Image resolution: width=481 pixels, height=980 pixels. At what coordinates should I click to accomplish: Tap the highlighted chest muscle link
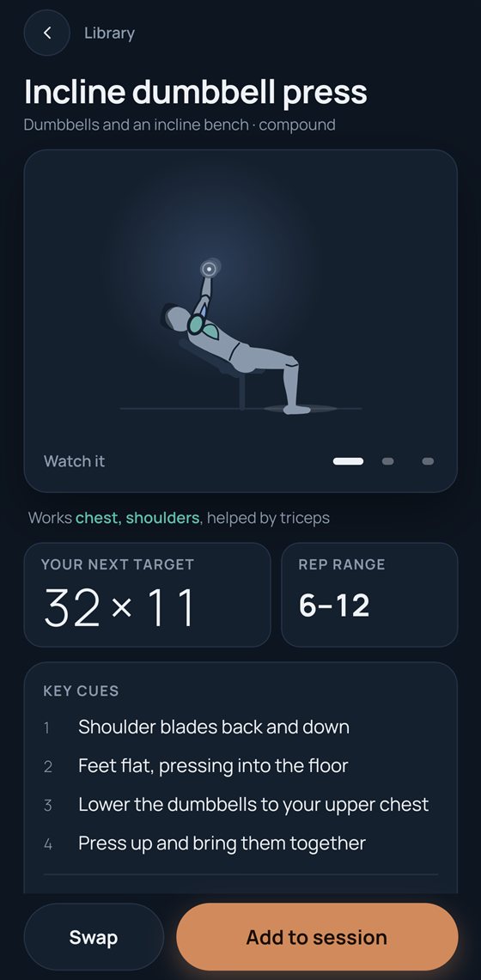(x=98, y=518)
